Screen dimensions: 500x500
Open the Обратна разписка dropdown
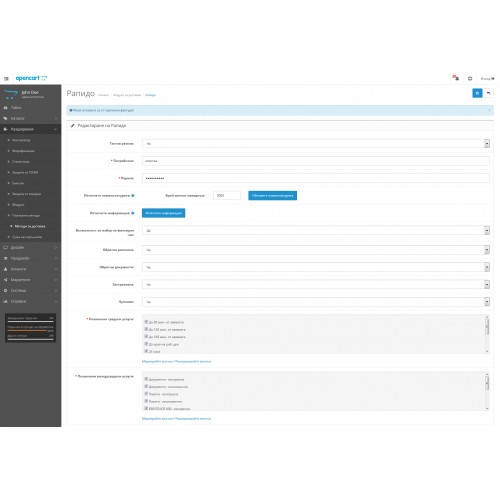316,250
